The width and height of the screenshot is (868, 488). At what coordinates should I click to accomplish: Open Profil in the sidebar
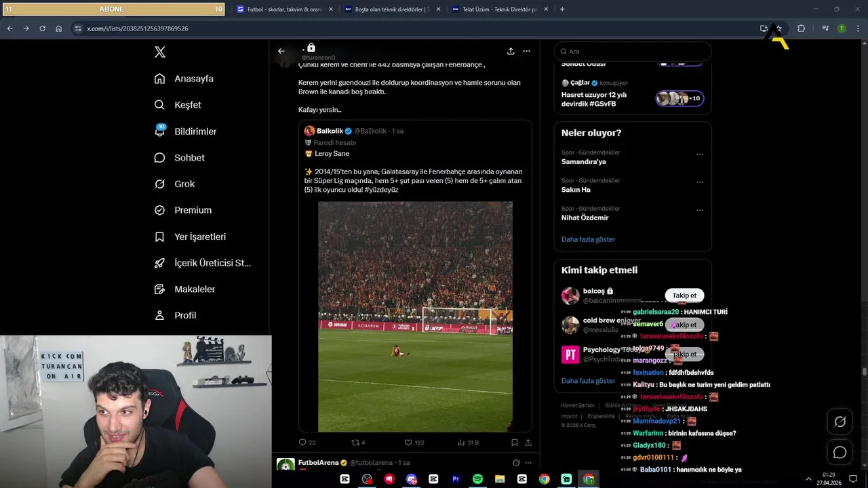coord(175,315)
